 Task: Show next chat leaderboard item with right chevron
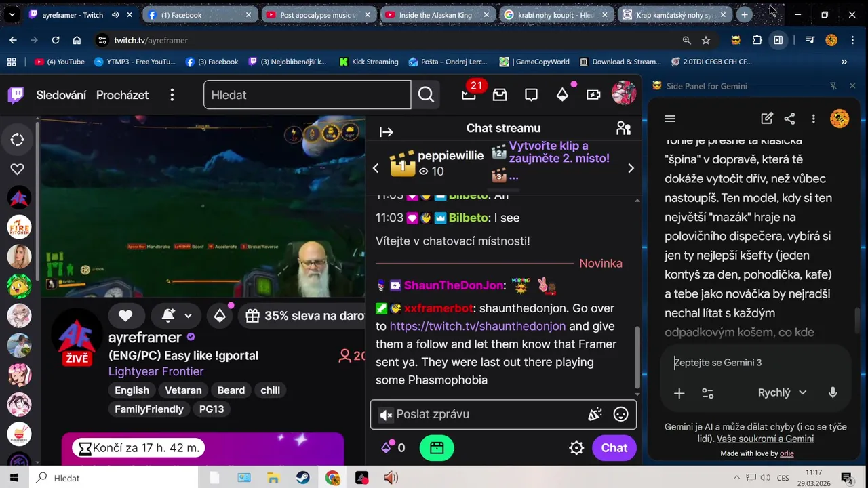pos(631,168)
